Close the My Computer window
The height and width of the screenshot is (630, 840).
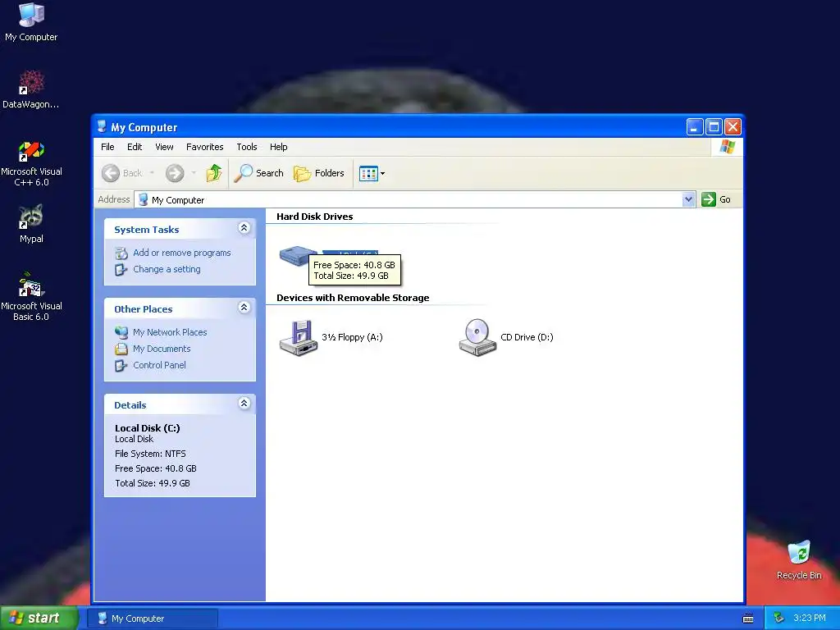pyautogui.click(x=733, y=127)
